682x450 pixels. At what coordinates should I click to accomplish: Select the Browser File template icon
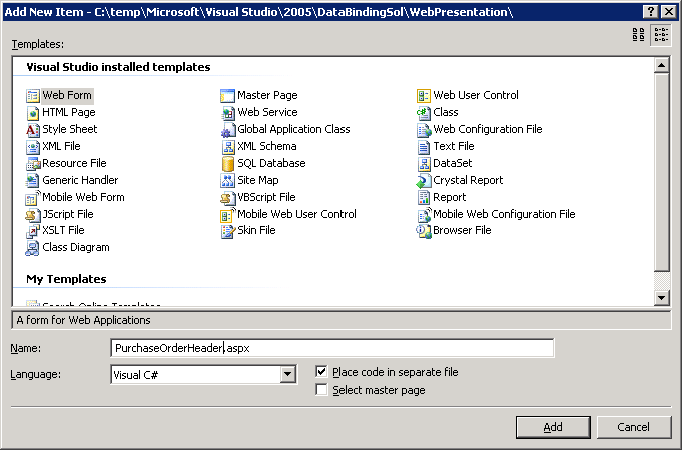tap(424, 231)
